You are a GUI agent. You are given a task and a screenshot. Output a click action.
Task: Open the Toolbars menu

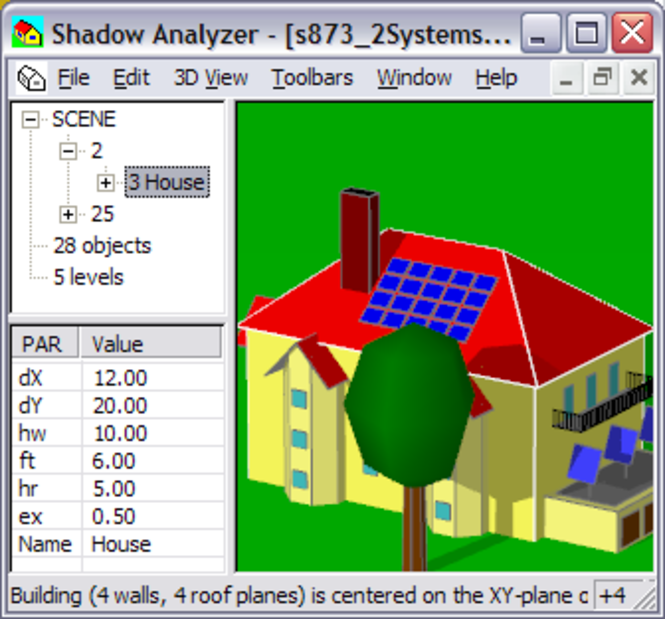(x=312, y=78)
